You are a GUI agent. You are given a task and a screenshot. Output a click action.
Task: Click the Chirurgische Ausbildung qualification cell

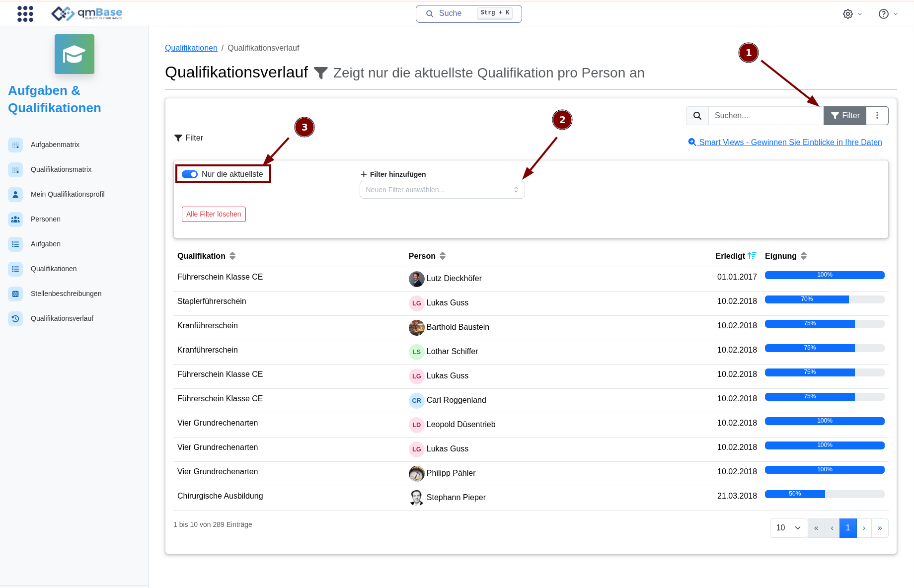[x=220, y=496]
